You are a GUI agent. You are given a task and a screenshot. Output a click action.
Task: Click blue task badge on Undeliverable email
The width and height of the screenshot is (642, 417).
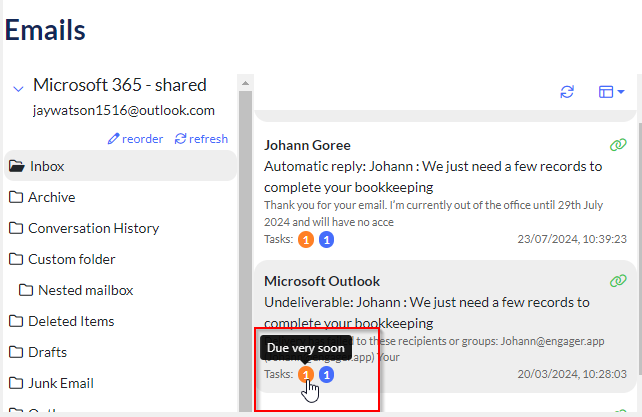(x=326, y=374)
